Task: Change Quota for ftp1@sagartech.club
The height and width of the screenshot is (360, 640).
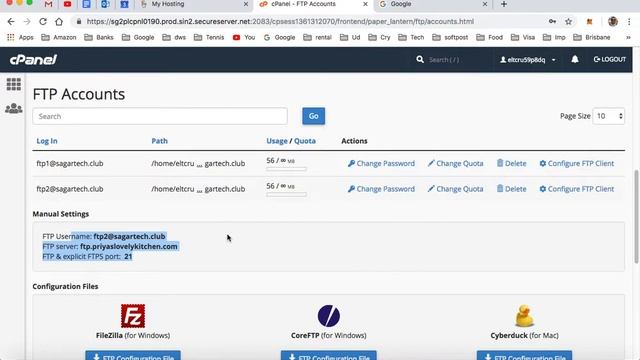Action: pyautogui.click(x=456, y=163)
